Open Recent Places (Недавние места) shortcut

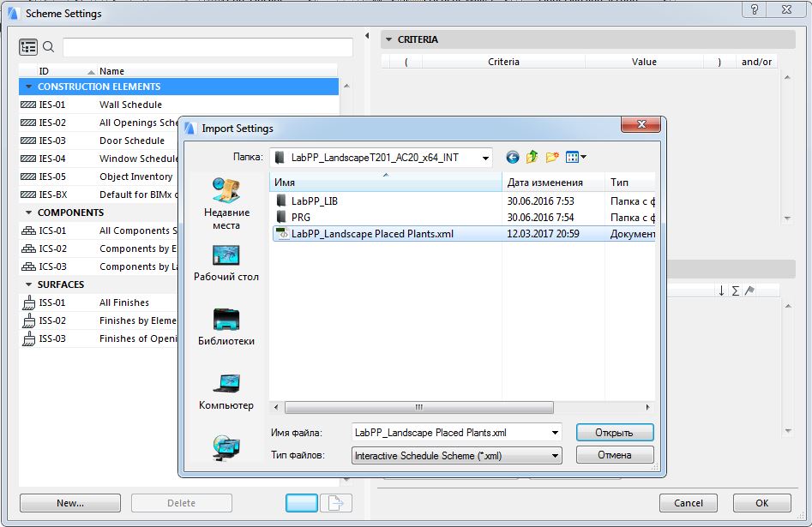(x=226, y=203)
